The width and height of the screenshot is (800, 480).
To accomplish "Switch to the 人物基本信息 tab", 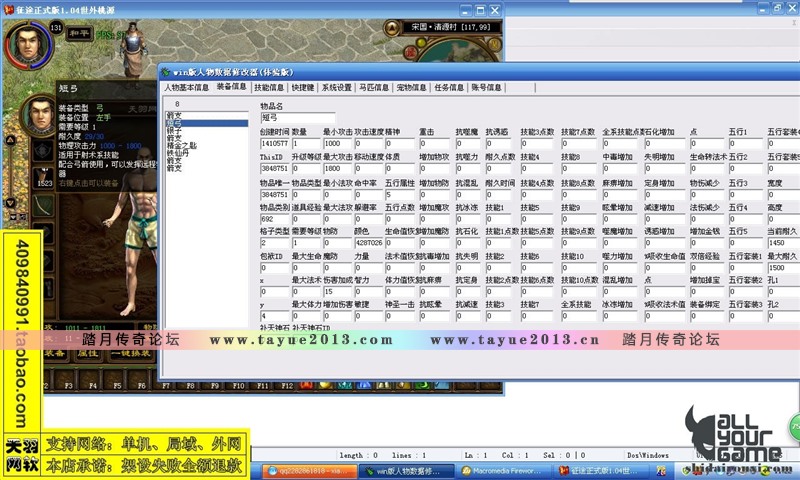I will click(187, 88).
